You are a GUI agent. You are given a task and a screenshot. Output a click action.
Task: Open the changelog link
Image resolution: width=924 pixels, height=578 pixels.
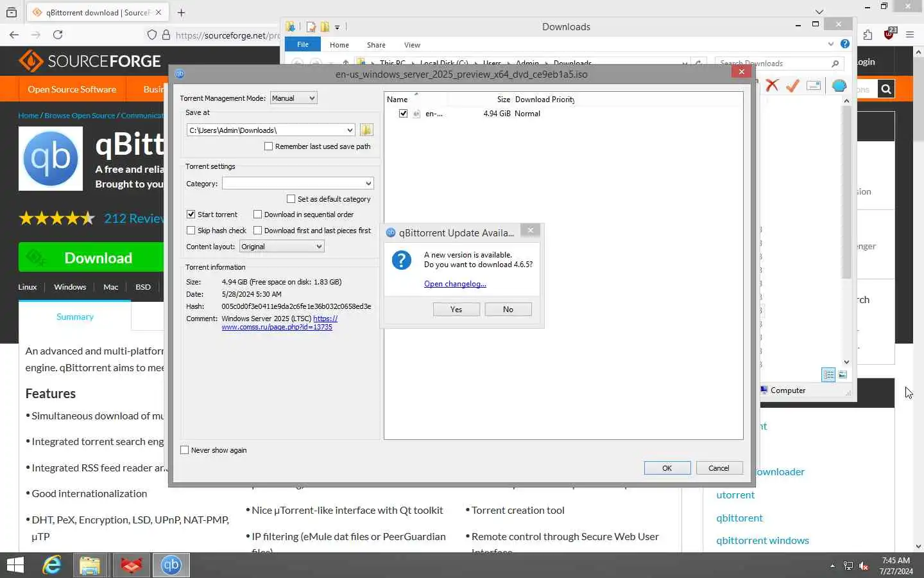[x=455, y=284]
